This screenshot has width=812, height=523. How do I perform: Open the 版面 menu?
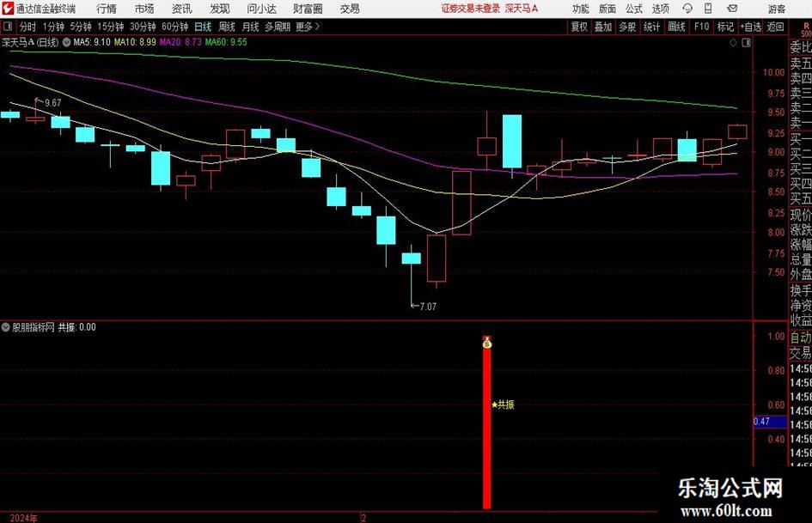[x=607, y=9]
